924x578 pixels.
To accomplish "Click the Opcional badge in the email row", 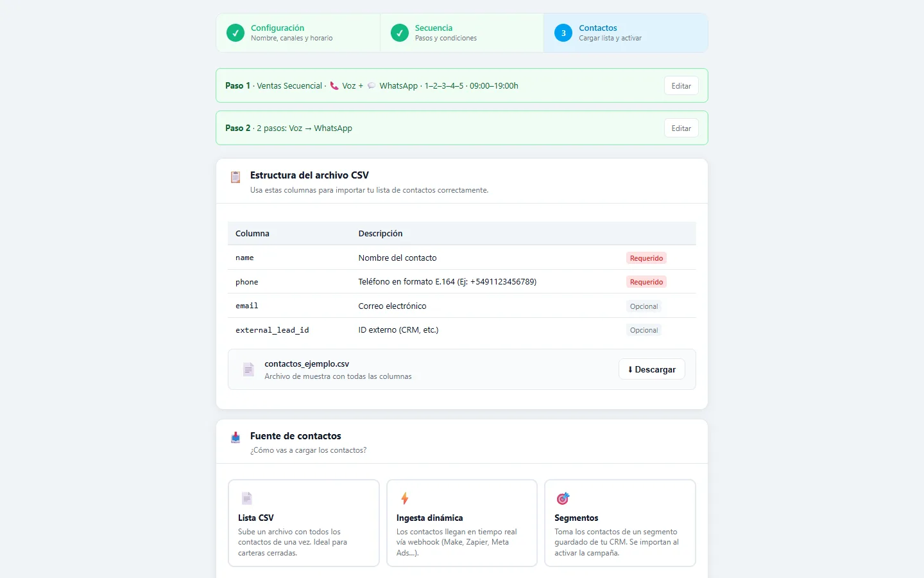I will [x=644, y=306].
